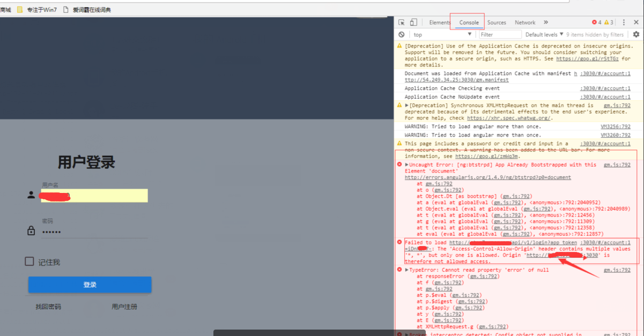This screenshot has width=644, height=336.
Task: Click the console Filter input
Action: point(500,34)
